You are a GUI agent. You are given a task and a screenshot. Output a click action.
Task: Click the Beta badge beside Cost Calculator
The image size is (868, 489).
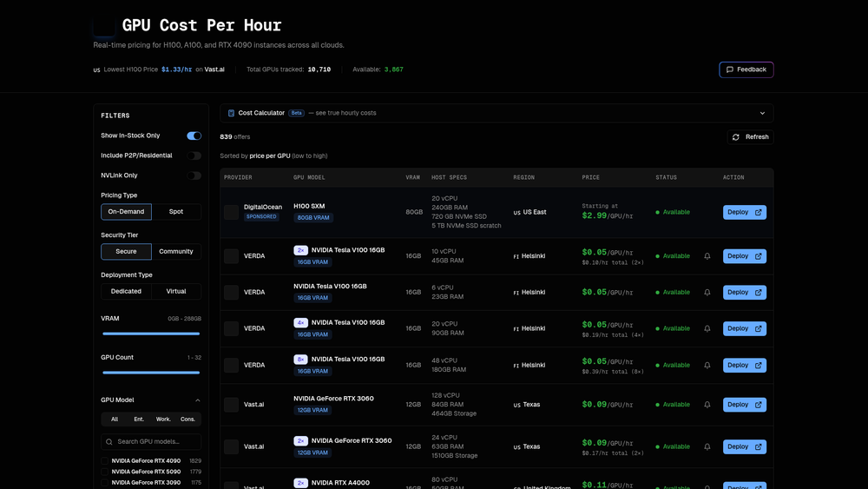coord(297,113)
